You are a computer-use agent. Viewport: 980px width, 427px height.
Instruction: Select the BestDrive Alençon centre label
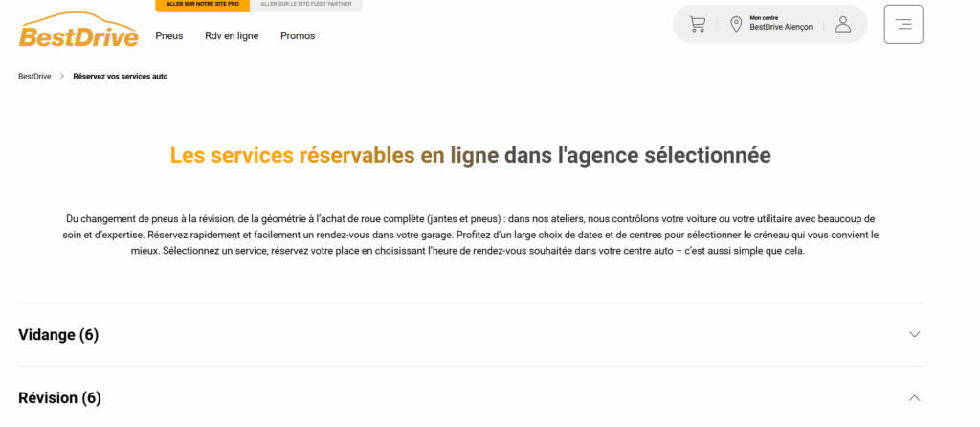pyautogui.click(x=781, y=27)
